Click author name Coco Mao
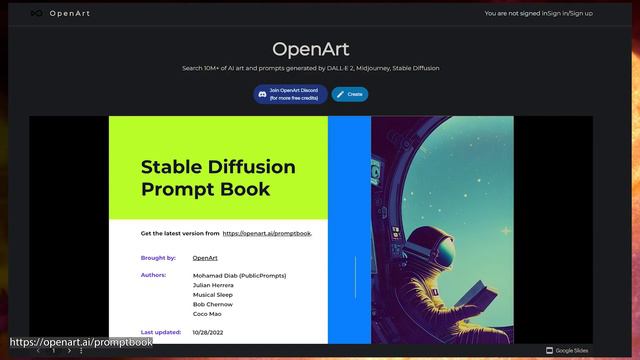The height and width of the screenshot is (360, 640). [207, 314]
